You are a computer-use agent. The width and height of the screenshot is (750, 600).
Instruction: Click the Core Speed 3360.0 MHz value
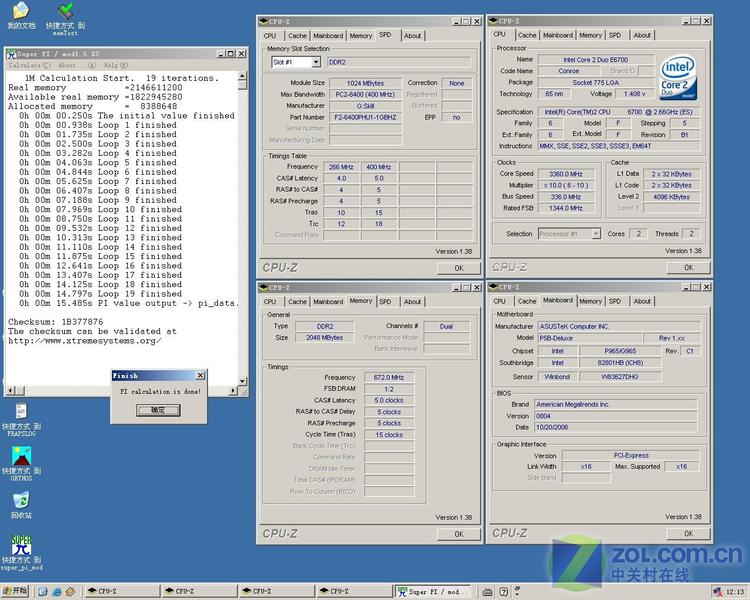pos(565,174)
